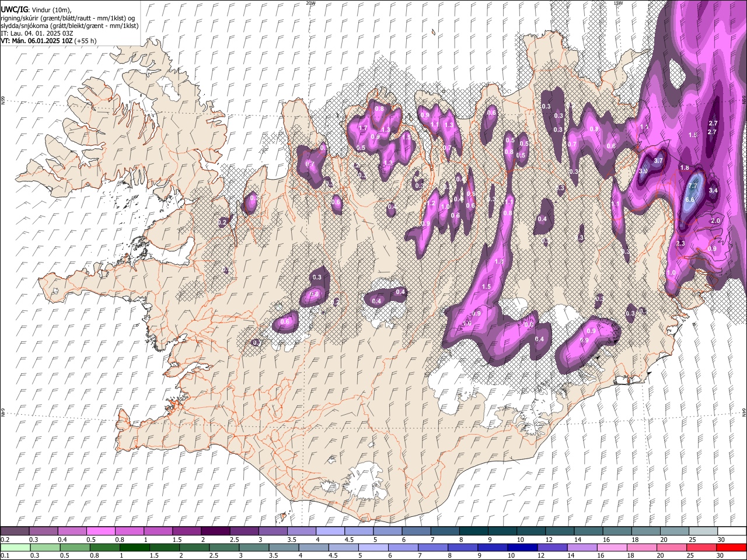Click the 2.0 value on the map
The width and height of the screenshot is (747, 560).
pos(716,221)
